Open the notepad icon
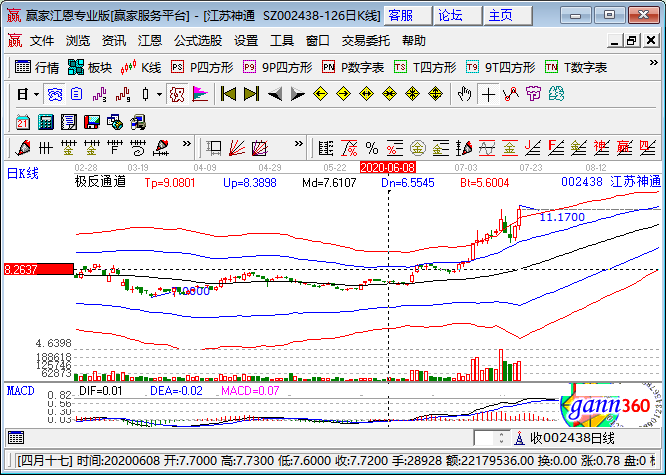The height and width of the screenshot is (475, 666). click(x=69, y=122)
